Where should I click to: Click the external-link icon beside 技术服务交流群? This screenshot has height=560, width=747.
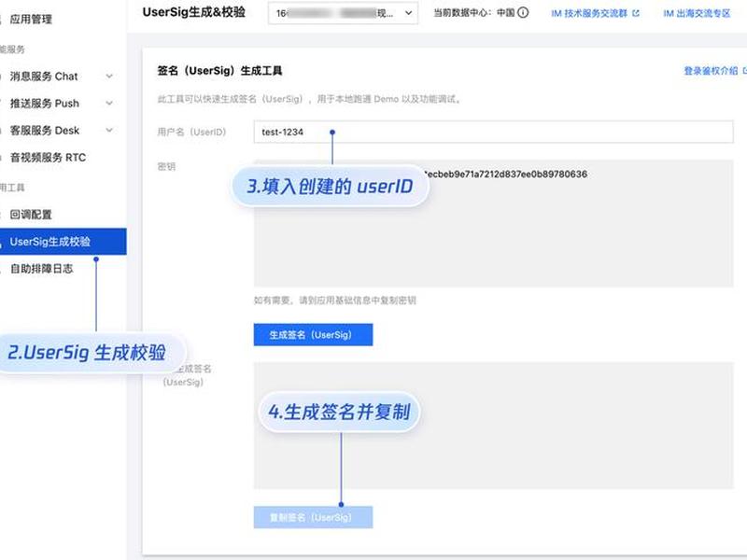tap(636, 13)
